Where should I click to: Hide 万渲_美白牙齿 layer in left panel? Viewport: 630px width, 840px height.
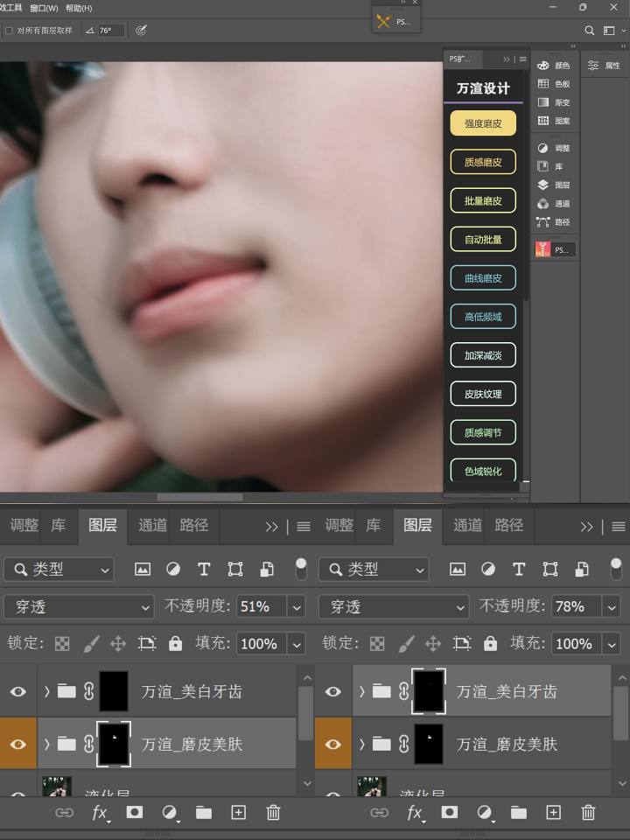tap(18, 691)
